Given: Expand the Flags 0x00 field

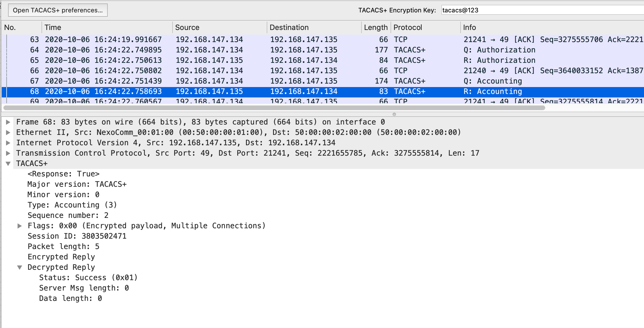Looking at the screenshot, I should coord(20,226).
